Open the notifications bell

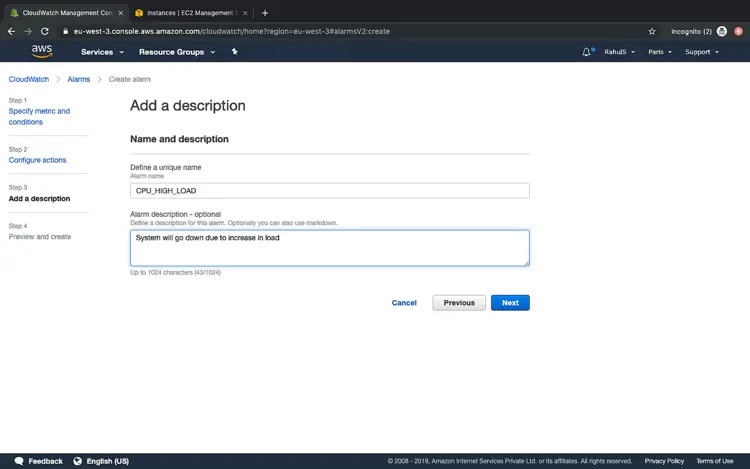(586, 52)
